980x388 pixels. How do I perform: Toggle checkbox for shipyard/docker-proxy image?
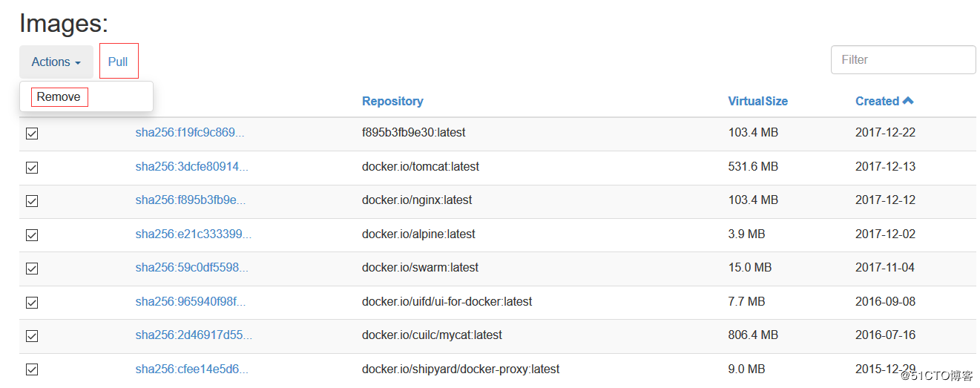pyautogui.click(x=32, y=369)
